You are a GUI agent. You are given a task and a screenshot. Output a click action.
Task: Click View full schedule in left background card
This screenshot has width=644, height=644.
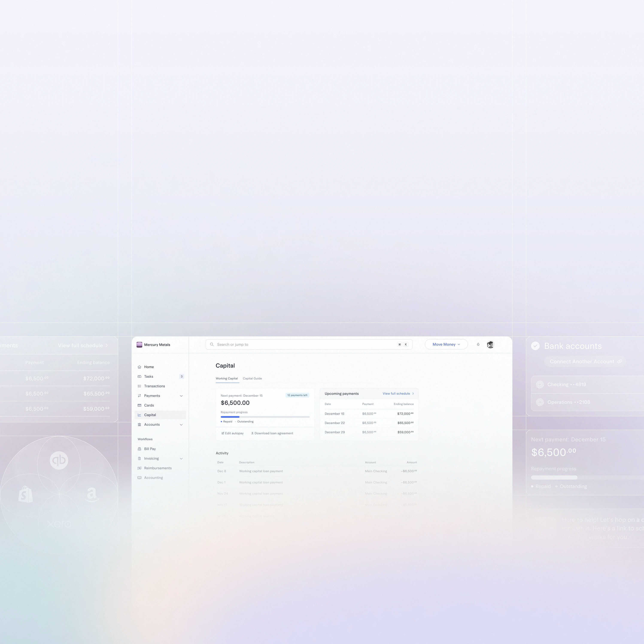click(x=83, y=345)
